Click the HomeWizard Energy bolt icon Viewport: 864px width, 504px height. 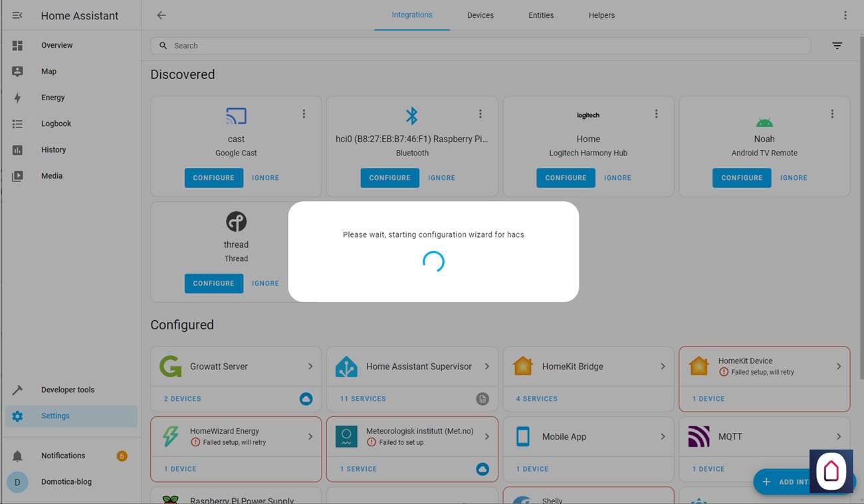[171, 436]
